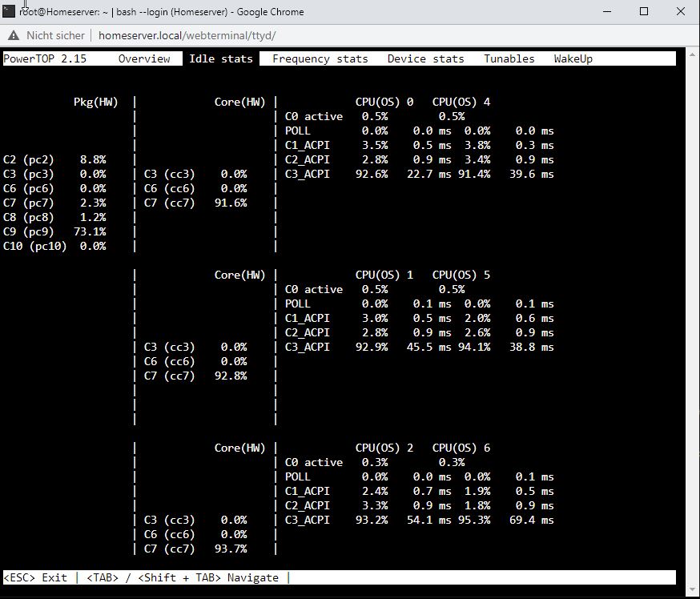Click the 'CPU(OS) 2' header
The height and width of the screenshot is (599, 700).
tap(384, 448)
